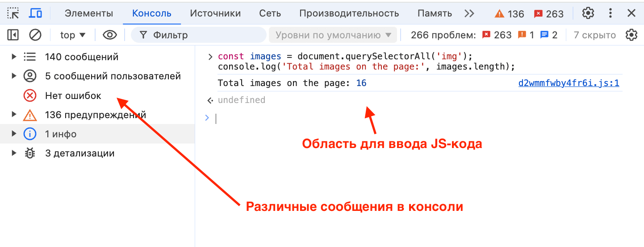Switch to the Элементы tab
Viewport: 644px width, 247px height.
pos(89,13)
